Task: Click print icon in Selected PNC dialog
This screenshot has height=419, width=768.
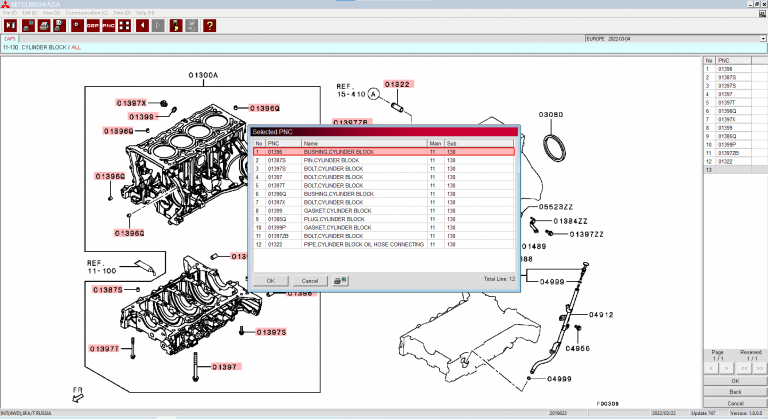Action: pyautogui.click(x=339, y=280)
